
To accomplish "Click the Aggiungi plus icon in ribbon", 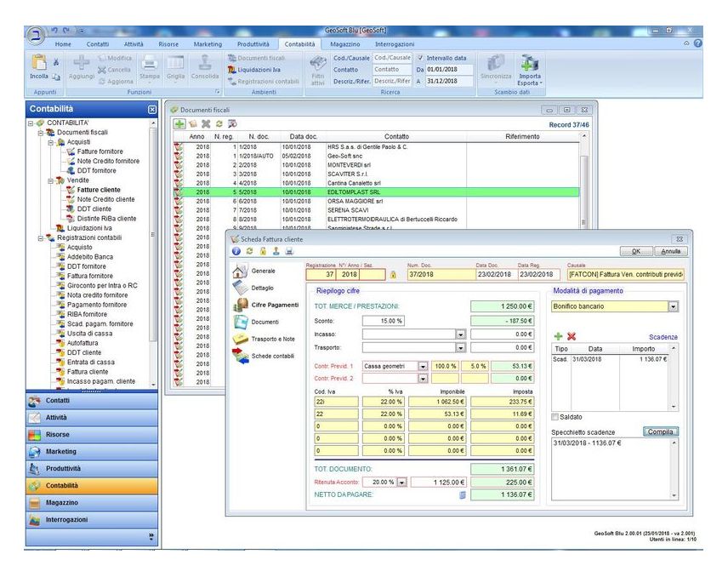I will 82,62.
